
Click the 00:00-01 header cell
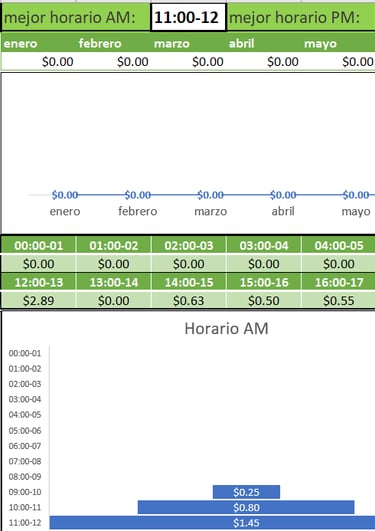click(x=39, y=245)
